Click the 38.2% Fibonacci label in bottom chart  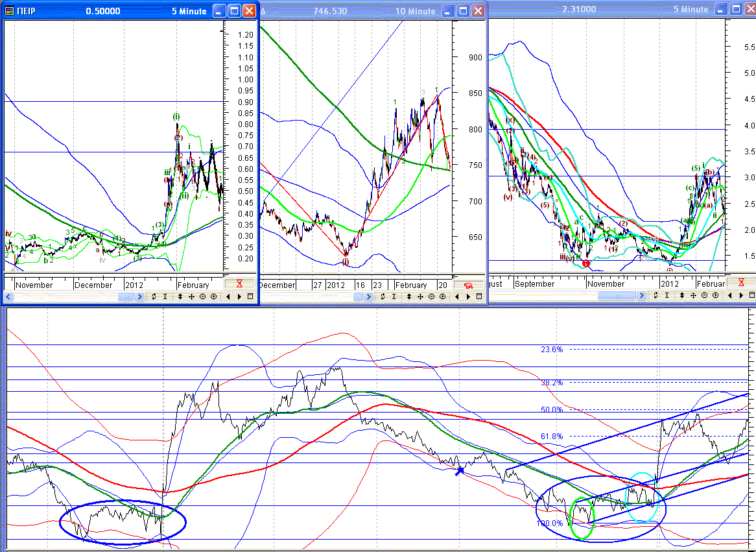(x=552, y=383)
